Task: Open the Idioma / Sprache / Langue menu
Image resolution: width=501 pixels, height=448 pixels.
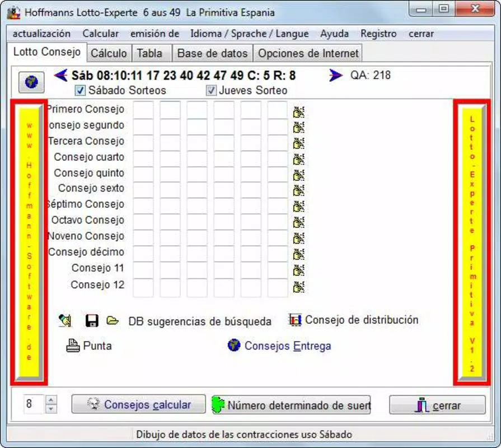Action: (250, 34)
